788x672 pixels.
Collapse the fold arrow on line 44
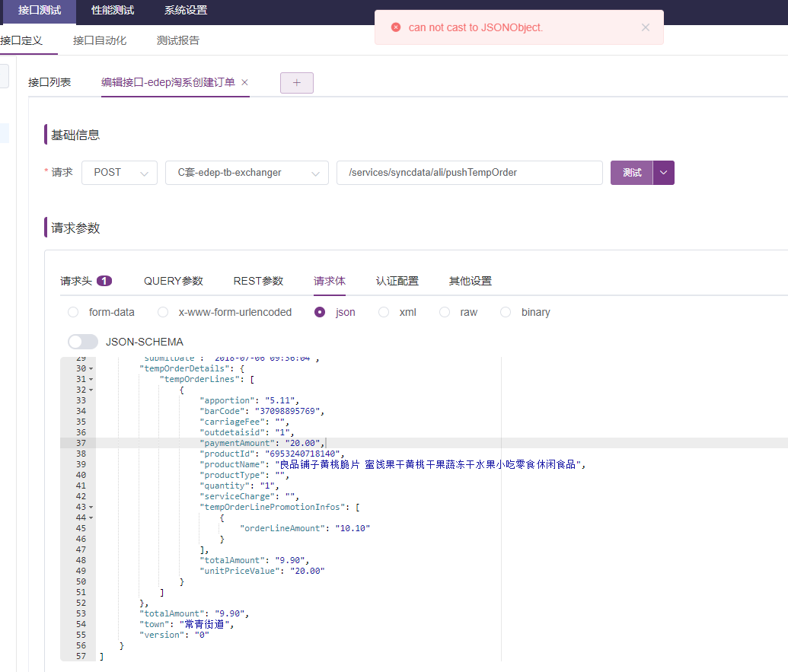pos(91,518)
